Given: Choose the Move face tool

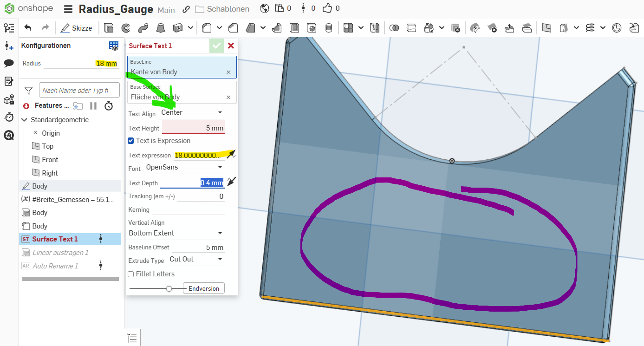Looking at the screenshot, I should pos(509,28).
